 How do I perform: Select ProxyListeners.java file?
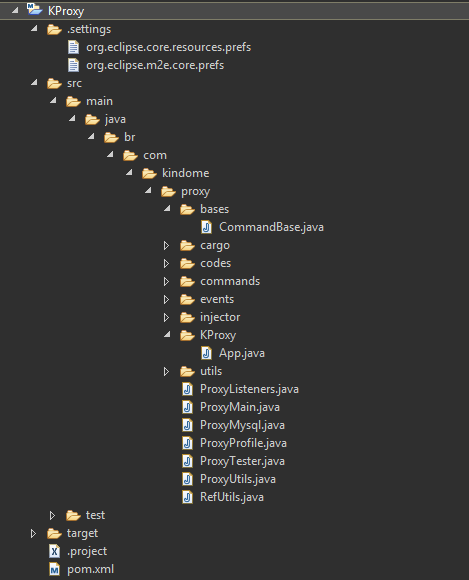(249, 389)
